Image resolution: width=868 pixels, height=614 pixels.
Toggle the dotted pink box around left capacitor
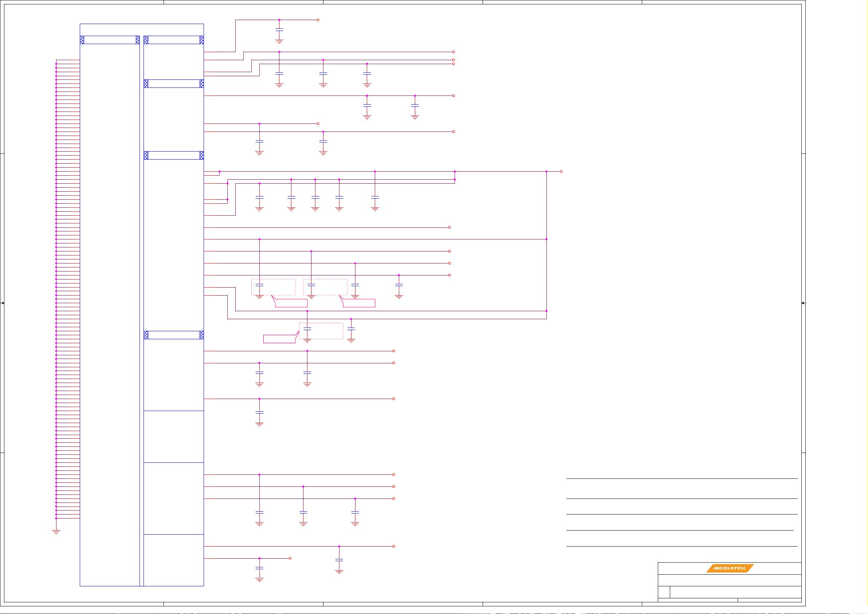273,288
